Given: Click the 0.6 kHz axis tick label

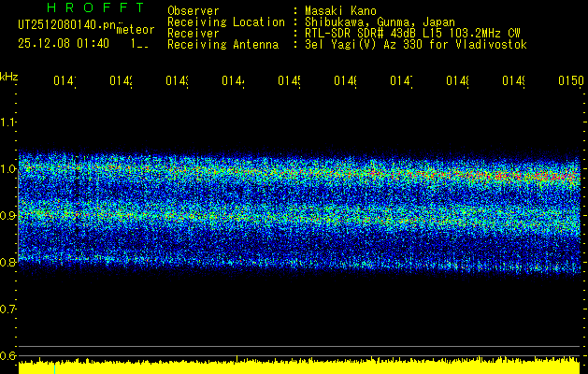Looking at the screenshot, I should (9, 355).
